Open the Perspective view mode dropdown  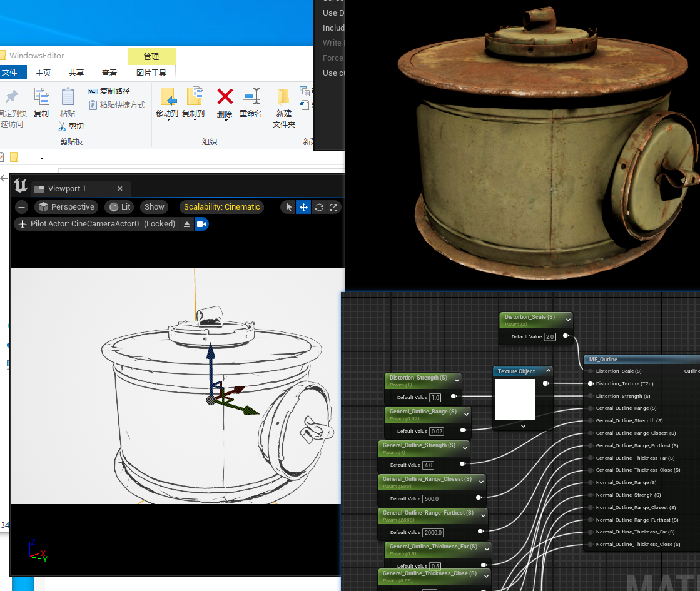coord(66,207)
